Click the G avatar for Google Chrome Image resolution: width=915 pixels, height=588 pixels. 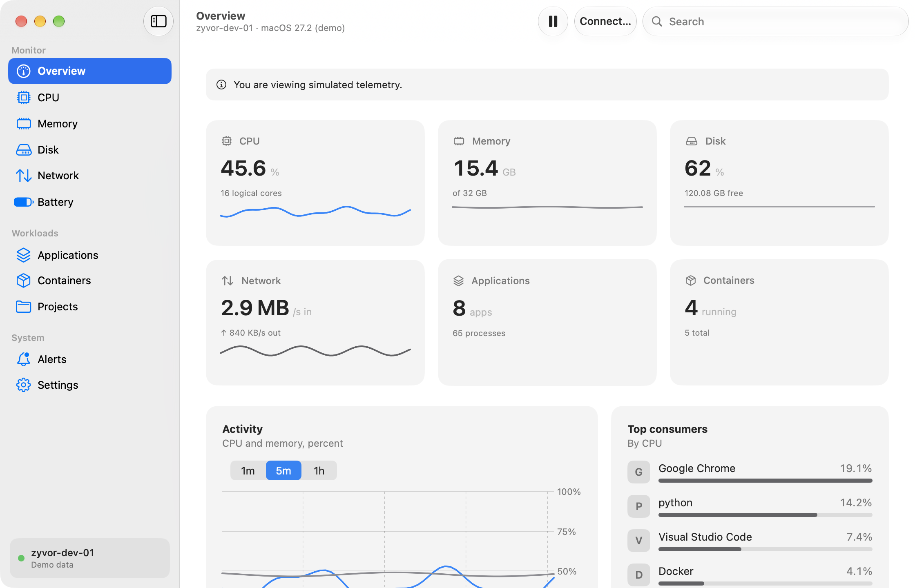pos(639,472)
